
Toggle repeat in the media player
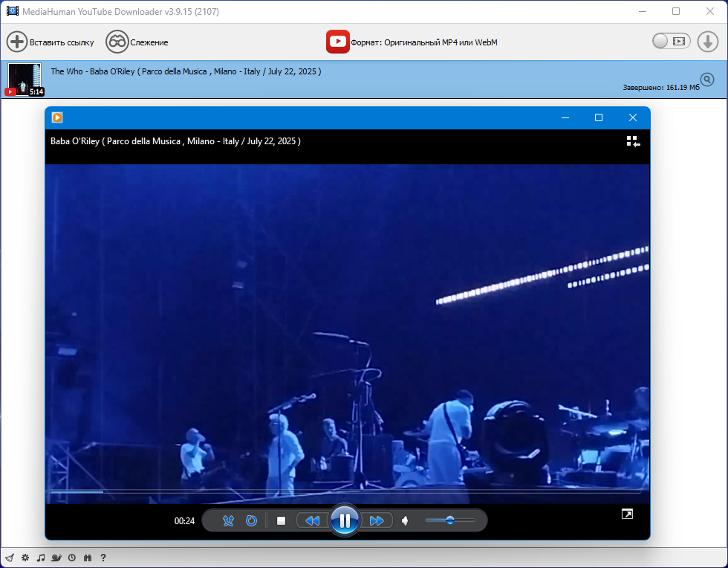click(251, 520)
